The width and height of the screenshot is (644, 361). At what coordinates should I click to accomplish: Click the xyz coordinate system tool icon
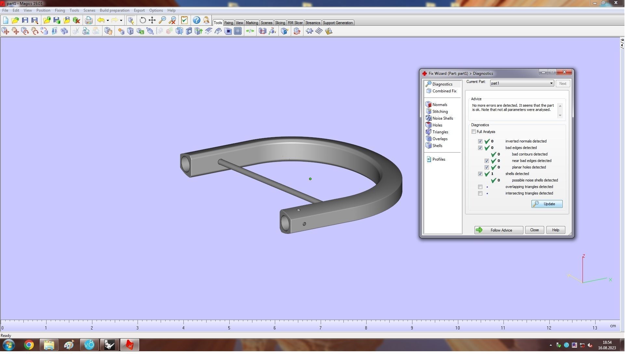point(272,31)
